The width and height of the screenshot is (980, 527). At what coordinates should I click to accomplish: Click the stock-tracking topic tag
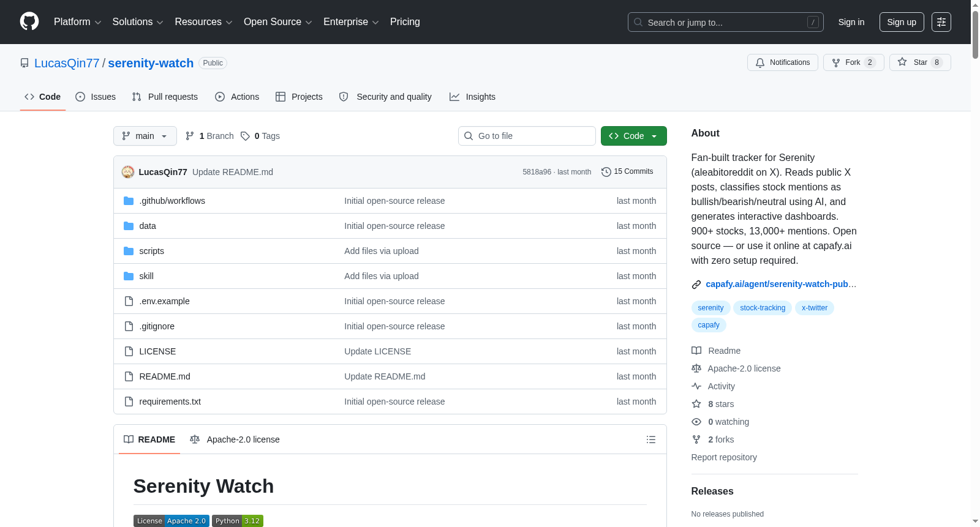tap(763, 308)
